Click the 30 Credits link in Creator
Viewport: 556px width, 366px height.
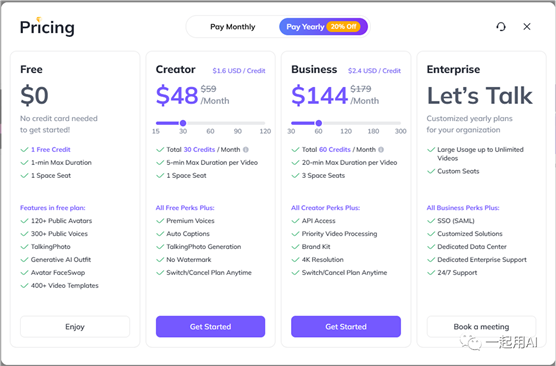(x=199, y=150)
